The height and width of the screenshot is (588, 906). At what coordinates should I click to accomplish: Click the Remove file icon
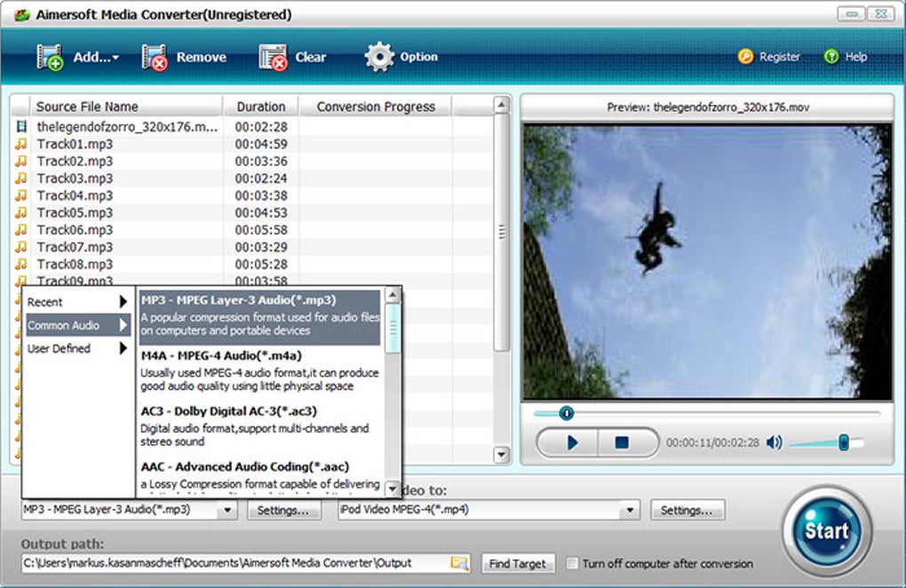155,57
